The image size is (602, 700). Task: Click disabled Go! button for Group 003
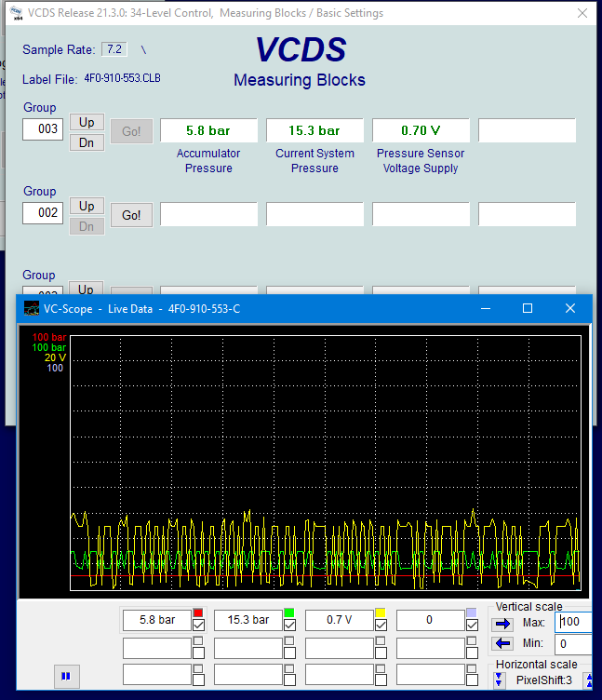[x=131, y=131]
